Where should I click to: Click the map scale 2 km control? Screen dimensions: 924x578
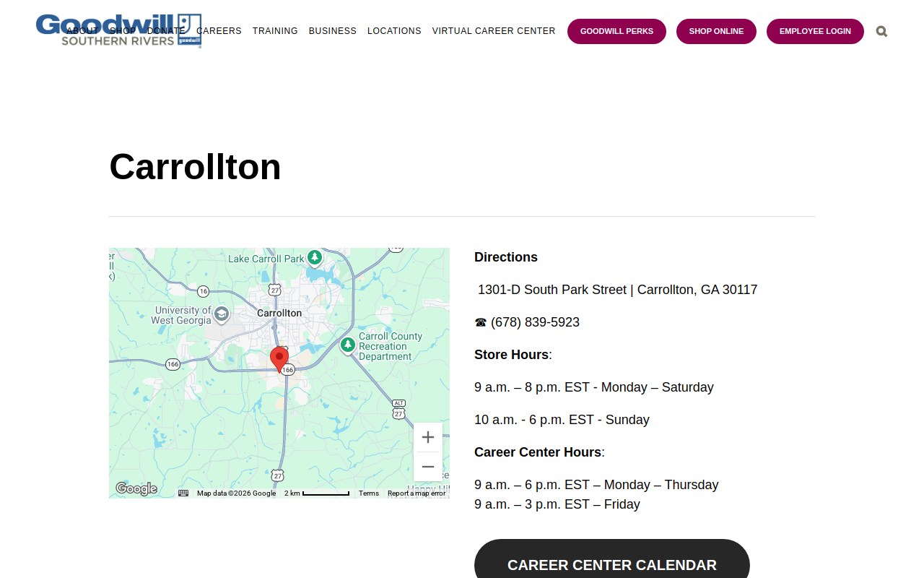pos(317,493)
